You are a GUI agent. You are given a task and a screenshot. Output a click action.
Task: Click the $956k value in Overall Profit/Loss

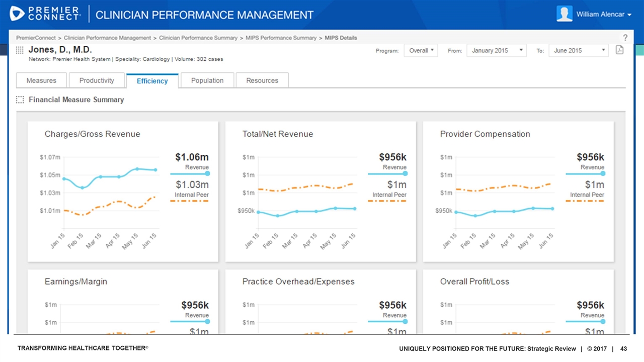pos(591,305)
